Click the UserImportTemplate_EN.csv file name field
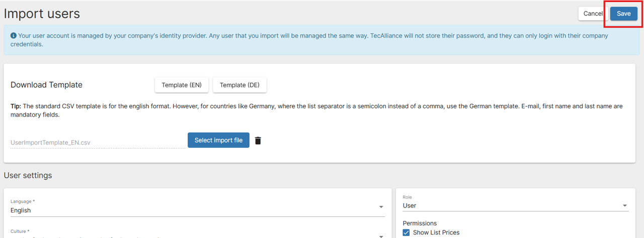The image size is (644, 238). point(98,143)
